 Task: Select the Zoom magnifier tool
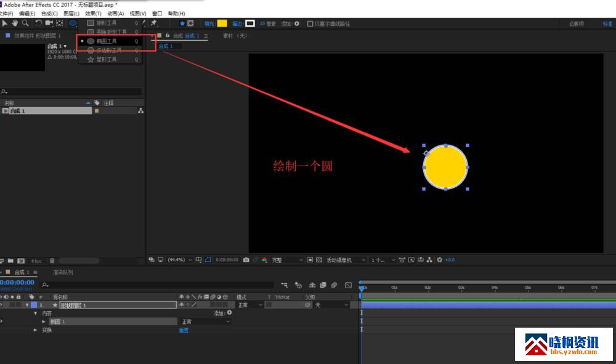click(25, 23)
